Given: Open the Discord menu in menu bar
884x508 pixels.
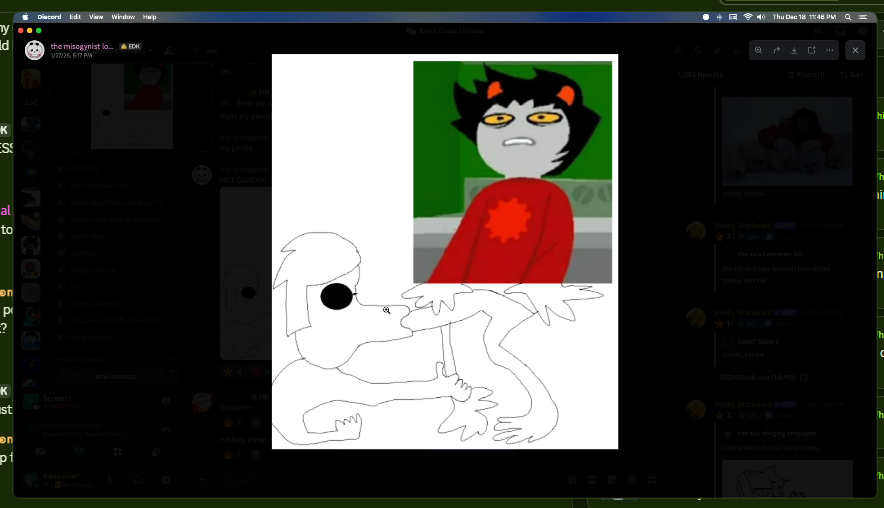Looking at the screenshot, I should coord(49,17).
